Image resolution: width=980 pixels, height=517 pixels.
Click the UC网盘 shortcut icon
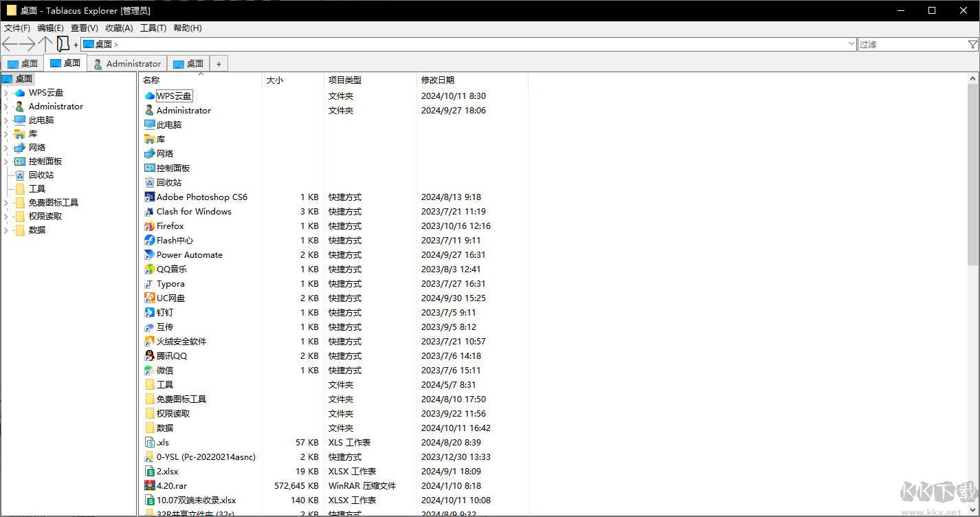[x=150, y=298]
